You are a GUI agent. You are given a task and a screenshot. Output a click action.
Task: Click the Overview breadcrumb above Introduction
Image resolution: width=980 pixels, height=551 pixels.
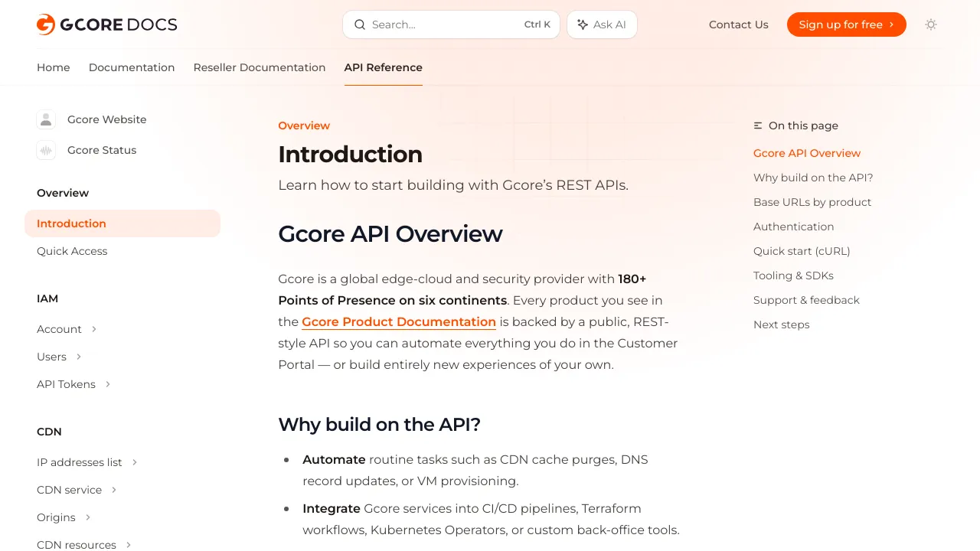coord(304,126)
